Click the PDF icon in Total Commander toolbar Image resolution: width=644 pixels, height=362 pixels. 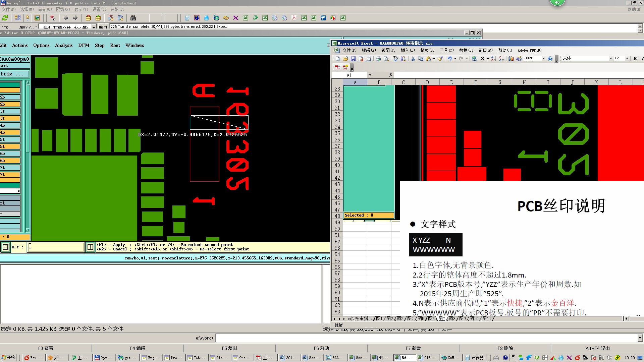point(294,18)
